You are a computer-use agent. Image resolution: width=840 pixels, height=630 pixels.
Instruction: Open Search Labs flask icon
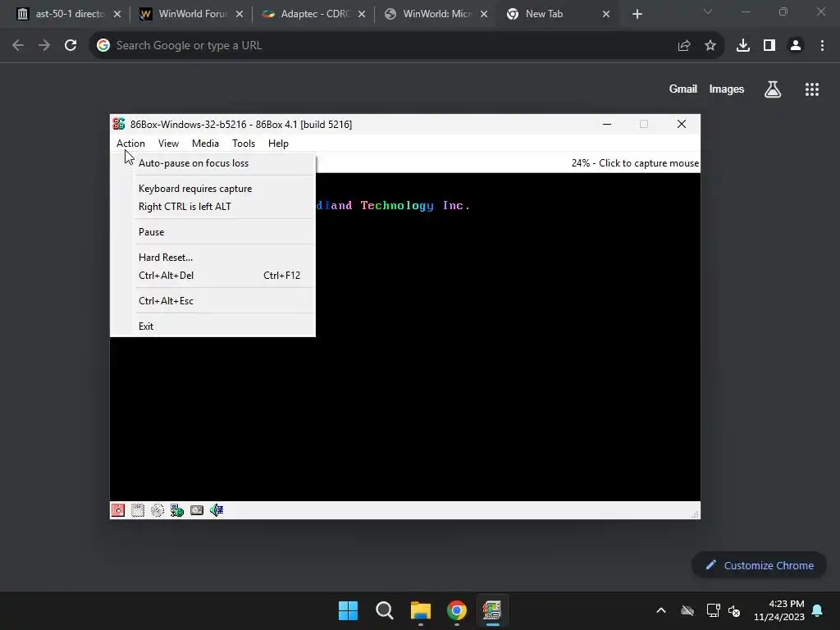click(x=773, y=89)
